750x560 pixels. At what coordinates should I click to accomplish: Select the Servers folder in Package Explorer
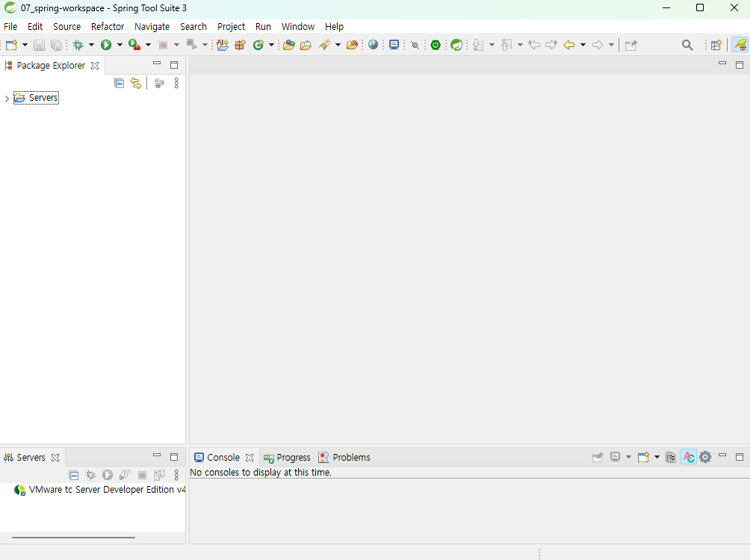[37, 98]
